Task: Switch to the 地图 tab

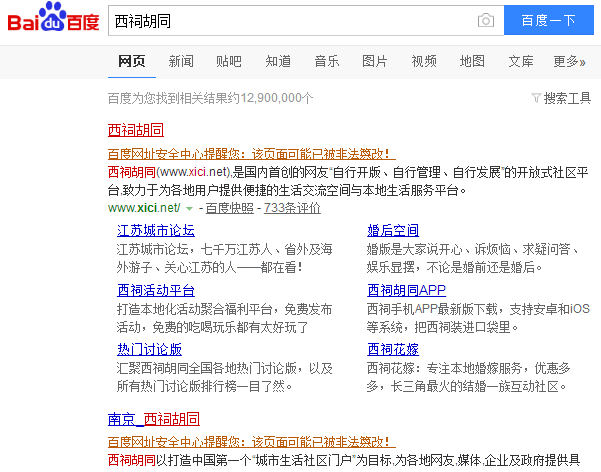Action: pyautogui.click(x=472, y=62)
